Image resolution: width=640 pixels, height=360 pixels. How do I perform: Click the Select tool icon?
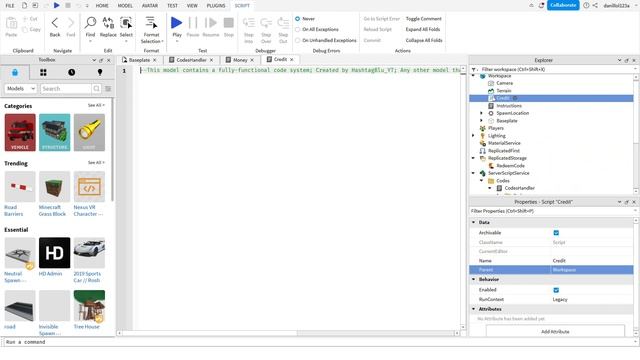126,23
